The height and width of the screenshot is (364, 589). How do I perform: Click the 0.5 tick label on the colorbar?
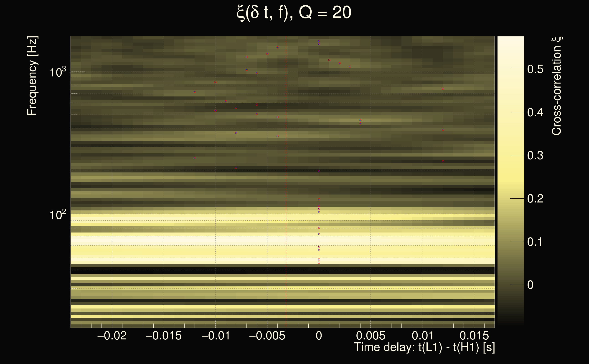tap(535, 69)
